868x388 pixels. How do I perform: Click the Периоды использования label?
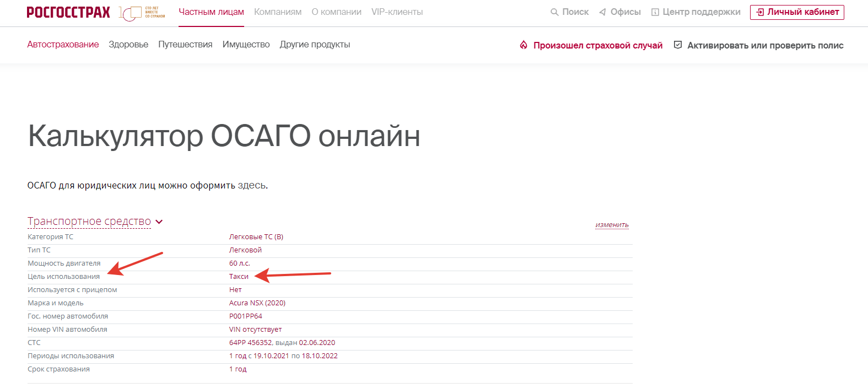click(x=71, y=356)
